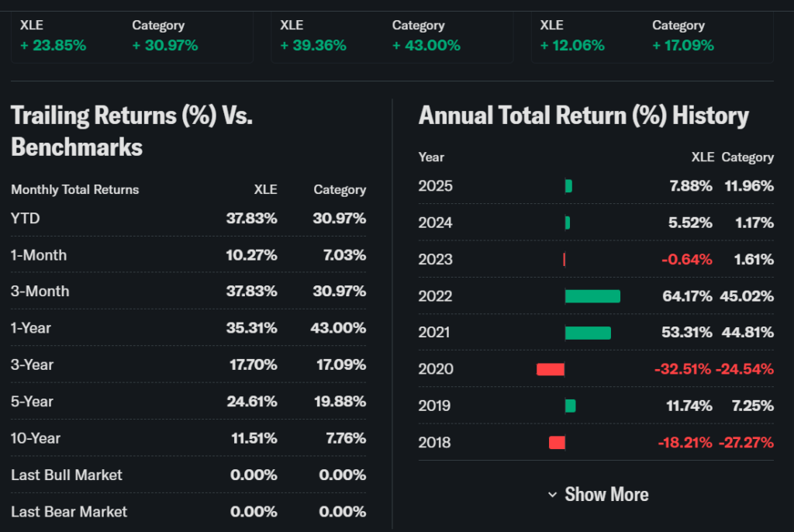
Task: Click the Last Bear Market row label
Action: [x=69, y=511]
